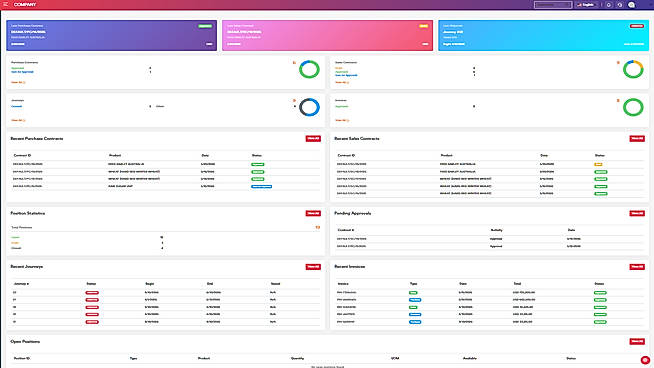The width and height of the screenshot is (654, 368).
Task: Click View All in Open Positions
Action: (x=637, y=341)
